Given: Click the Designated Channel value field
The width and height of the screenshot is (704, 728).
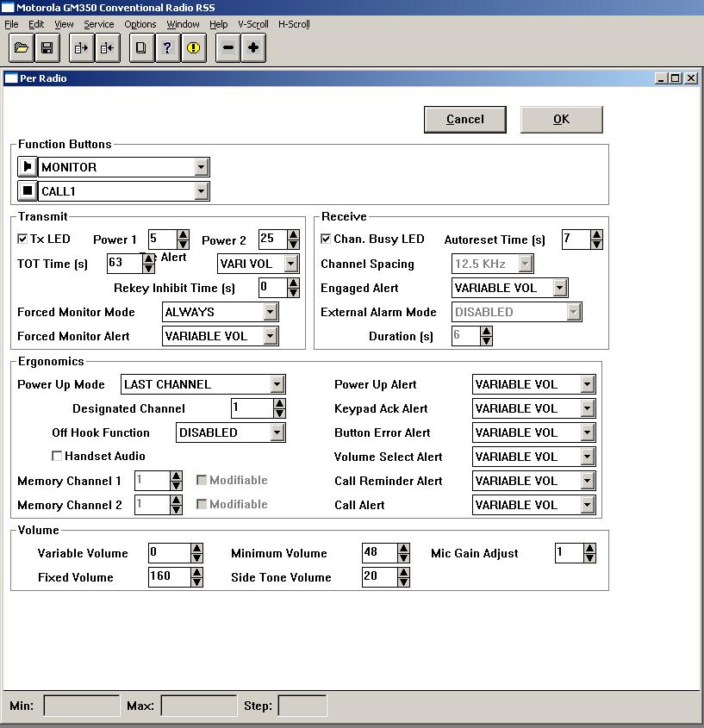Looking at the screenshot, I should point(252,408).
